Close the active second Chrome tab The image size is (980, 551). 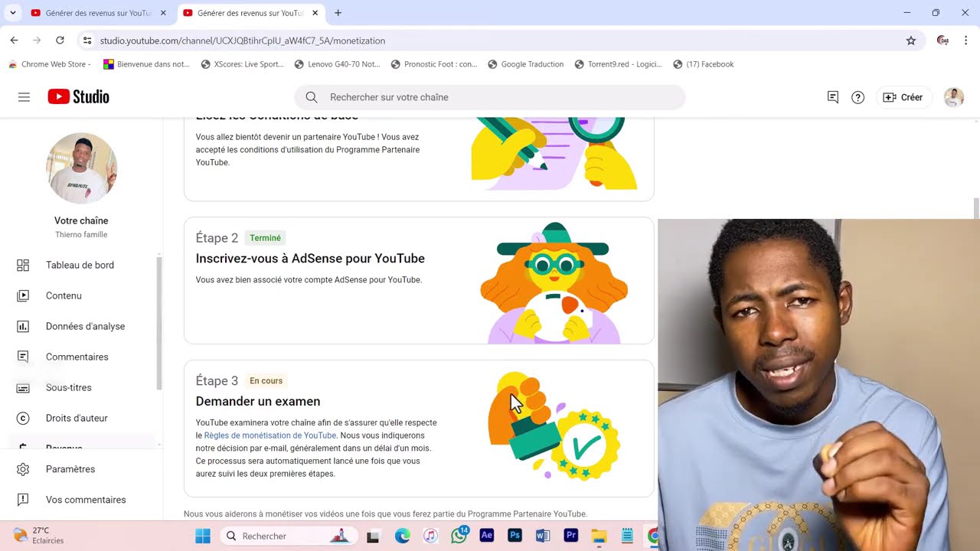315,13
